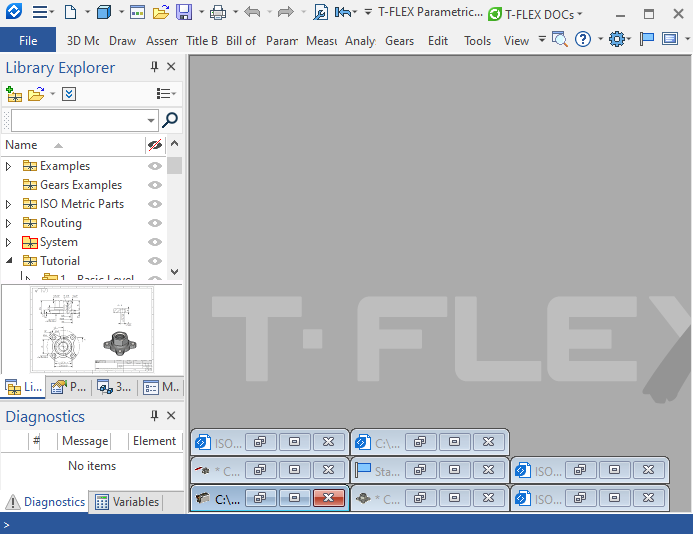This screenshot has width=693, height=534.
Task: Toggle visibility eye for ISO Metric Parts
Action: point(155,204)
